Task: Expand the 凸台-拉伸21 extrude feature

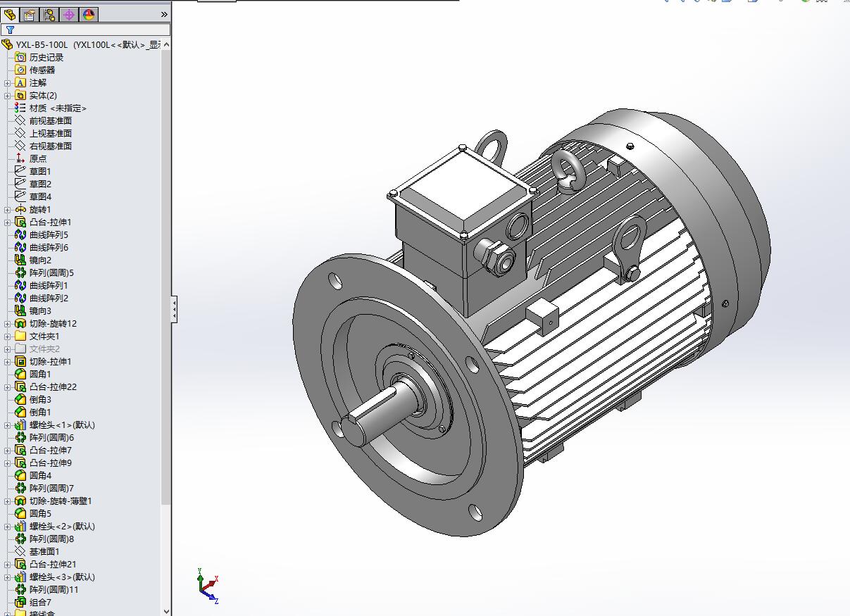Action: point(8,564)
